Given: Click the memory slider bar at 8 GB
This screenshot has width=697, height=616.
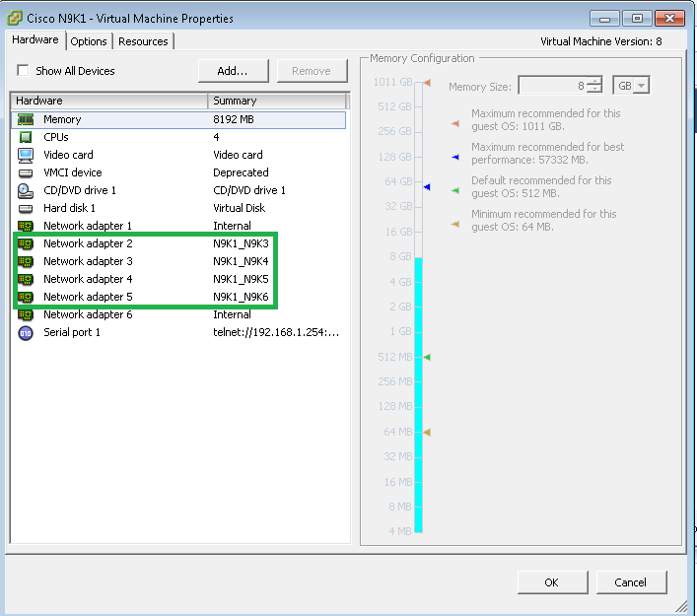Looking at the screenshot, I should [x=418, y=257].
